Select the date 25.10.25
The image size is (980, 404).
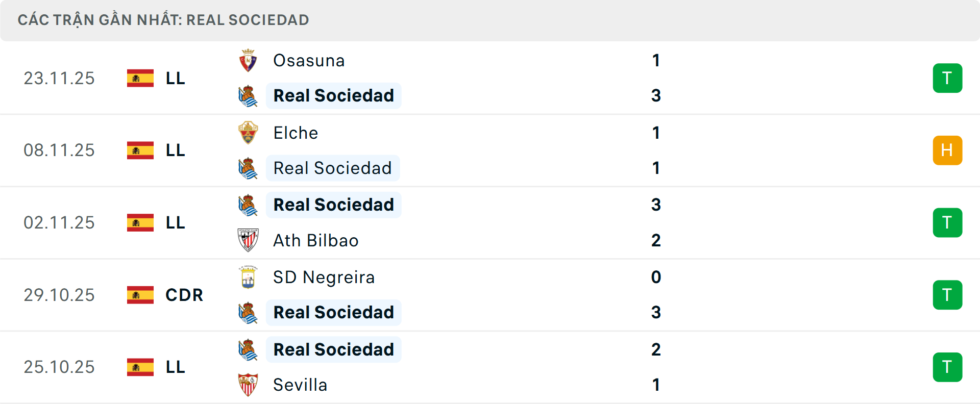click(59, 367)
